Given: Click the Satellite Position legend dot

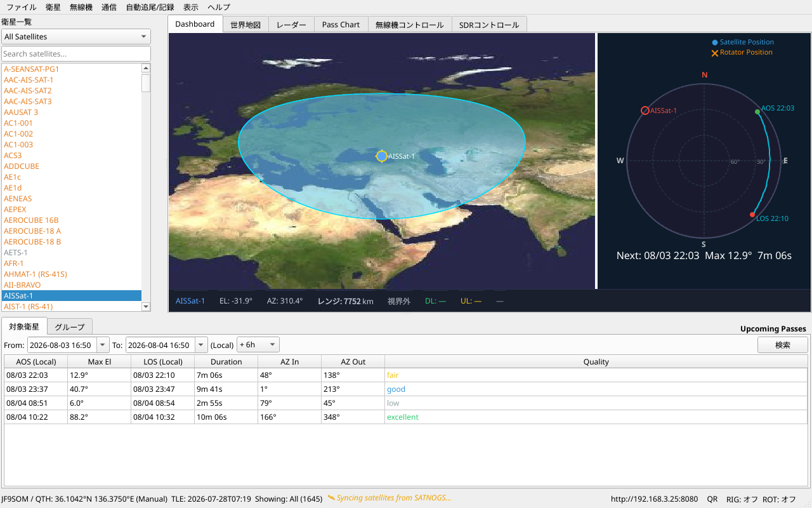Looking at the screenshot, I should (715, 43).
